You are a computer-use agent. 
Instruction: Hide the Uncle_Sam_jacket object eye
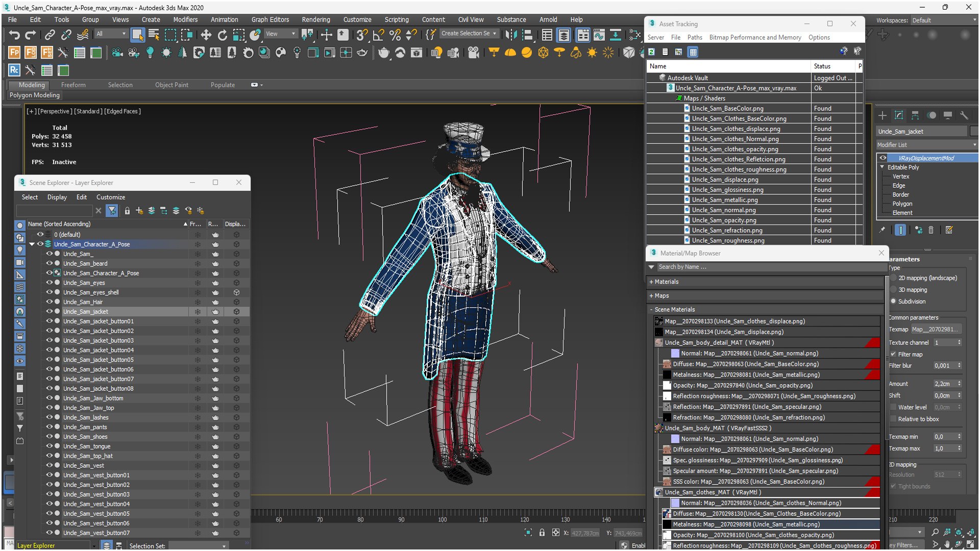point(50,311)
